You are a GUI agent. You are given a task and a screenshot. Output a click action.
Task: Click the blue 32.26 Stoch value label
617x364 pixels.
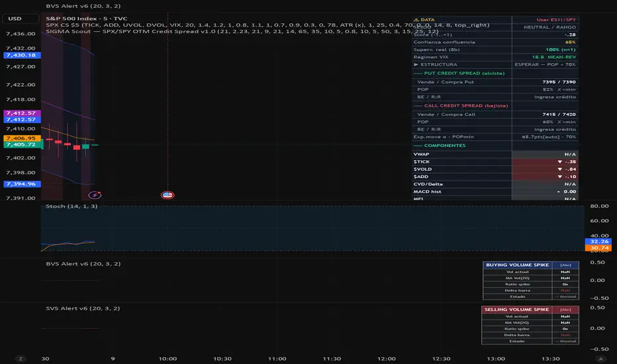(598, 241)
